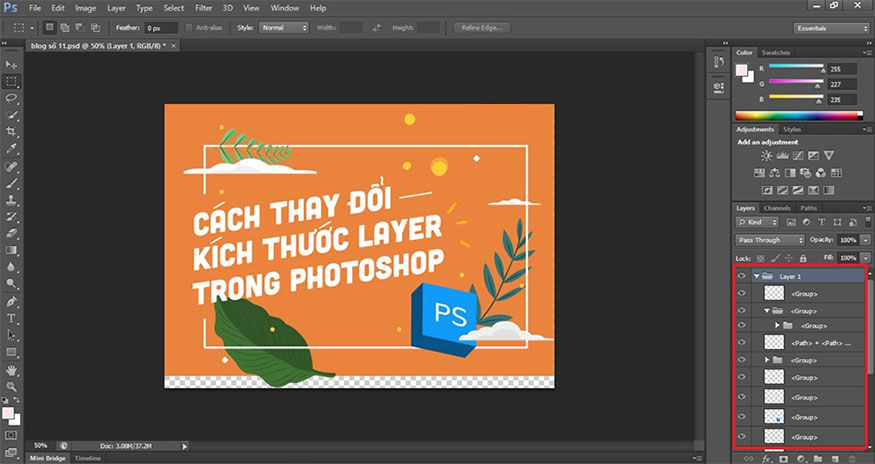Screen dimensions: 875x464
Task: Select the Crop tool
Action: (12, 132)
